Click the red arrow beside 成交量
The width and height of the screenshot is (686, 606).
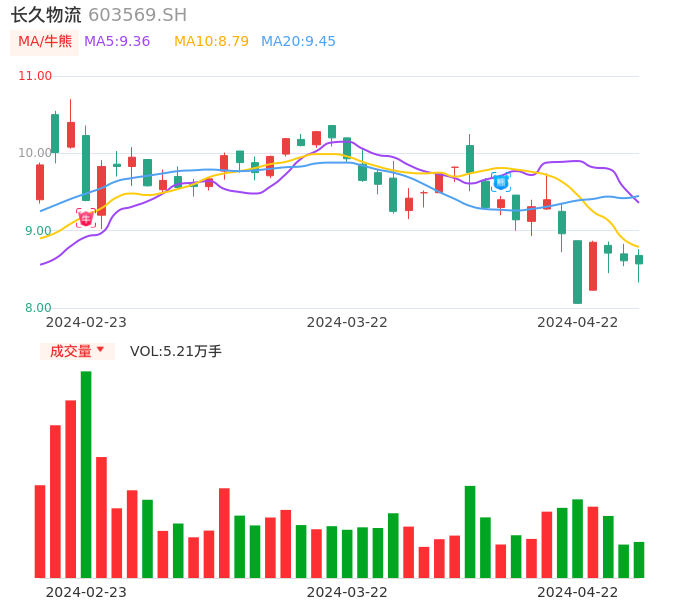point(100,350)
